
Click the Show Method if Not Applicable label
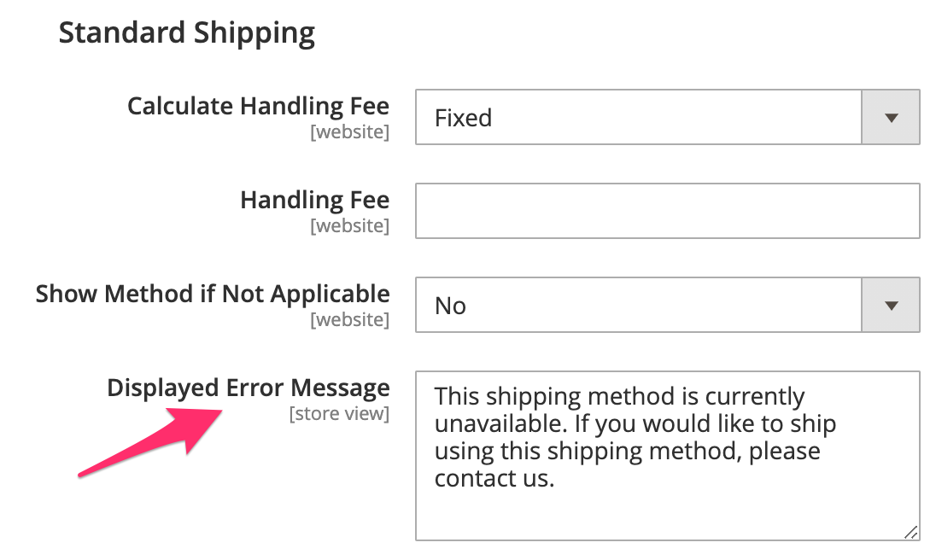click(213, 294)
